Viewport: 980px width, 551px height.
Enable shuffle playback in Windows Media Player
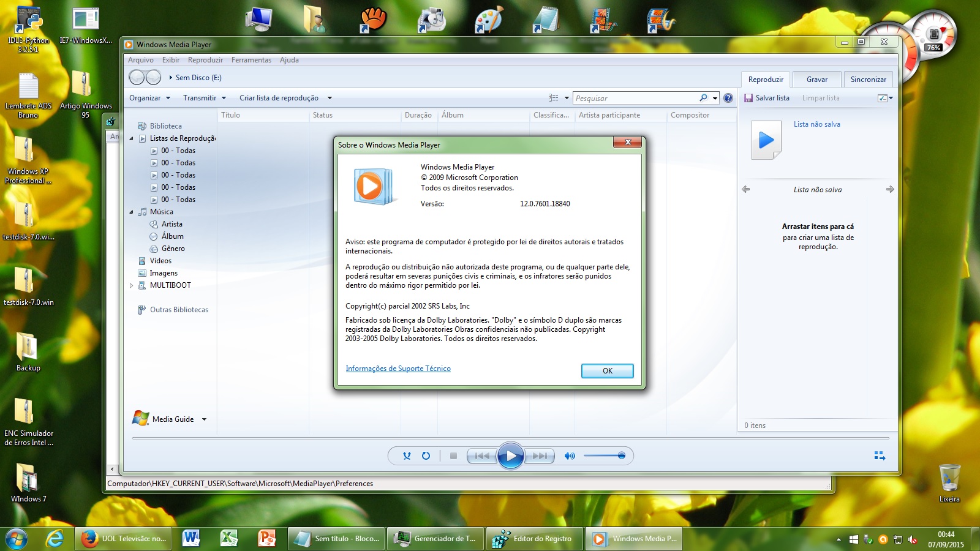(407, 456)
